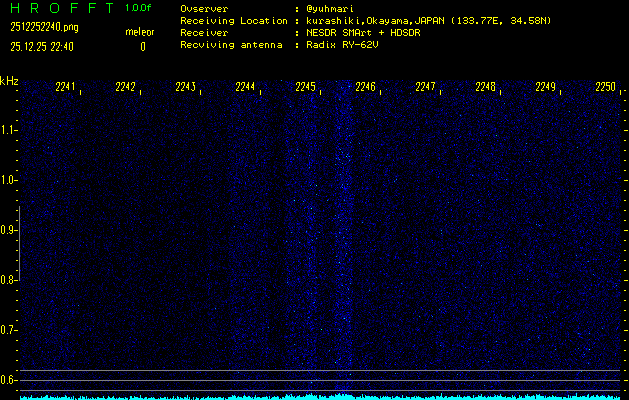
Task: Select the filename 2512252240.png
Action: point(44,27)
